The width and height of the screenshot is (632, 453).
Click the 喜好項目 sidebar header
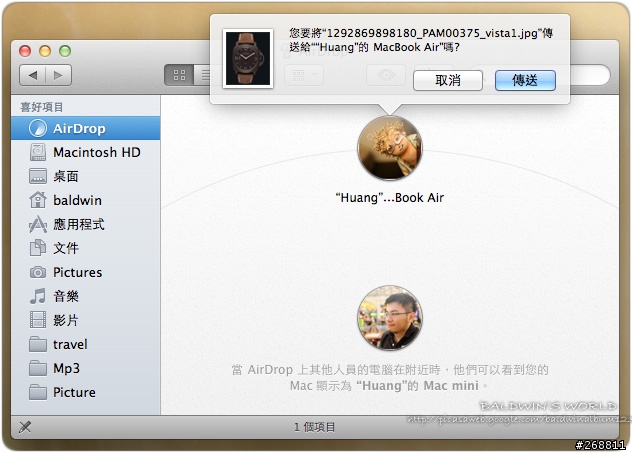click(x=42, y=107)
